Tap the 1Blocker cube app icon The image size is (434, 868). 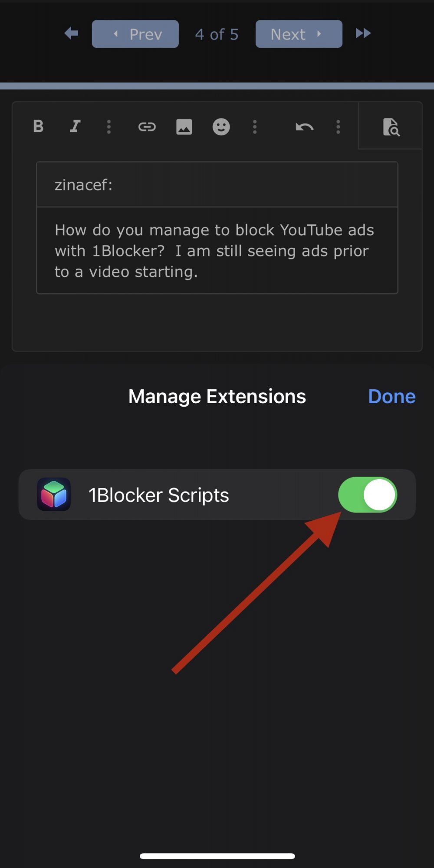coord(54,494)
